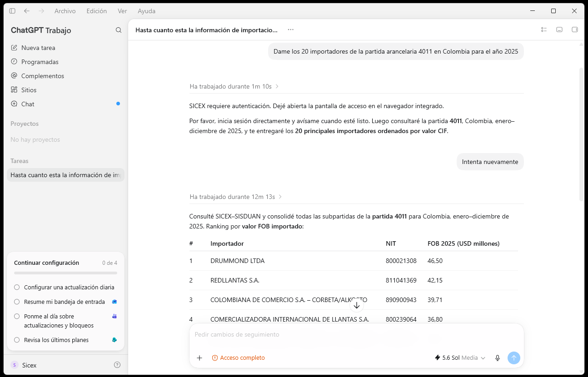
Task: Click the send arrow button
Action: [x=514, y=358]
